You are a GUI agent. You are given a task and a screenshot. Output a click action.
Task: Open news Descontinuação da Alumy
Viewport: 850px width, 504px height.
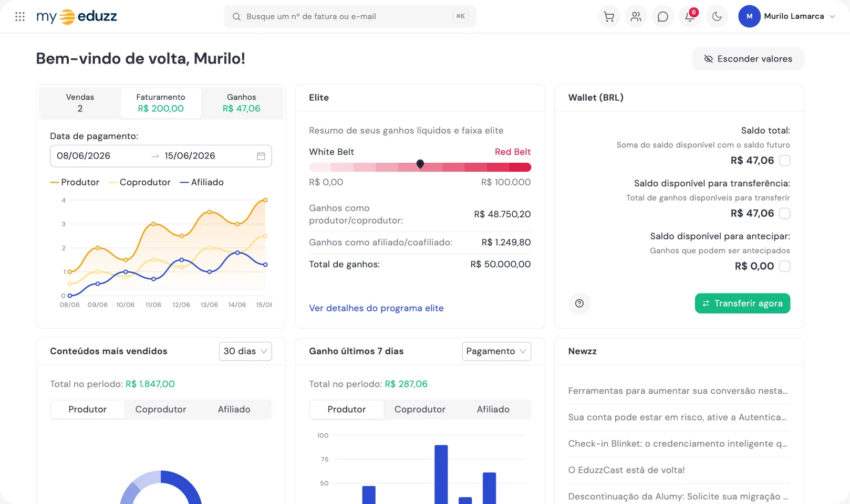click(678, 496)
